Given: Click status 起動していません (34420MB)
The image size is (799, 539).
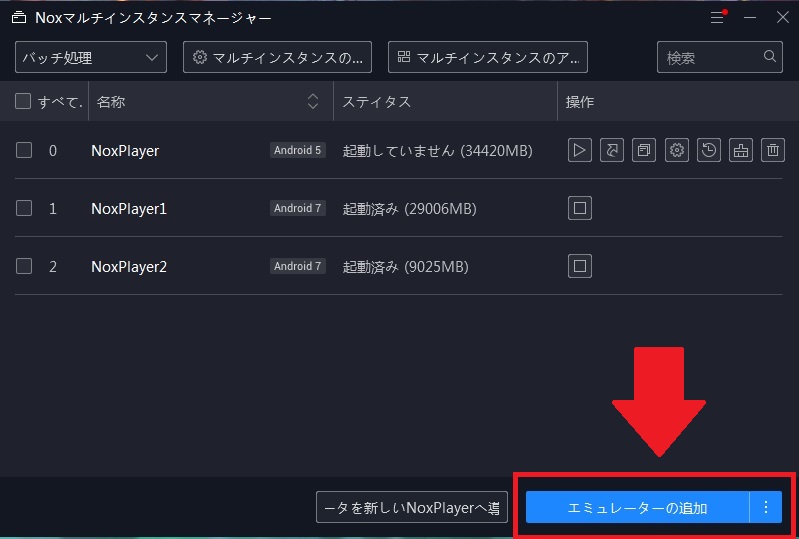Looking at the screenshot, I should pos(437,151).
